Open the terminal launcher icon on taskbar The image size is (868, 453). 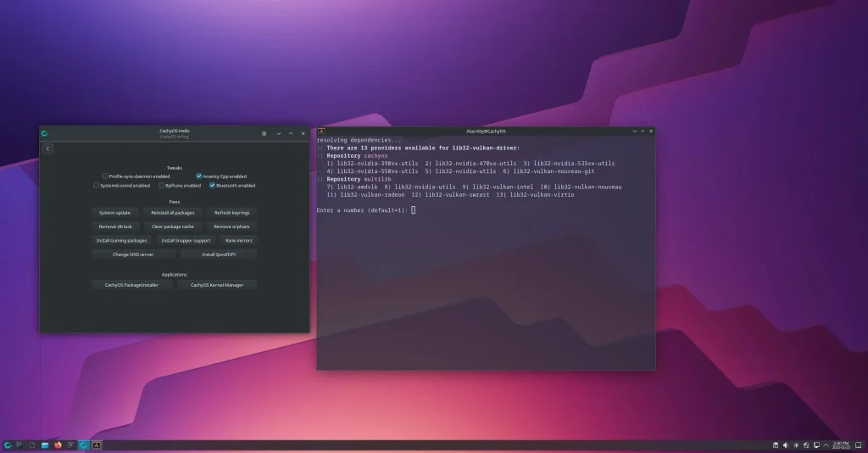pos(70,445)
